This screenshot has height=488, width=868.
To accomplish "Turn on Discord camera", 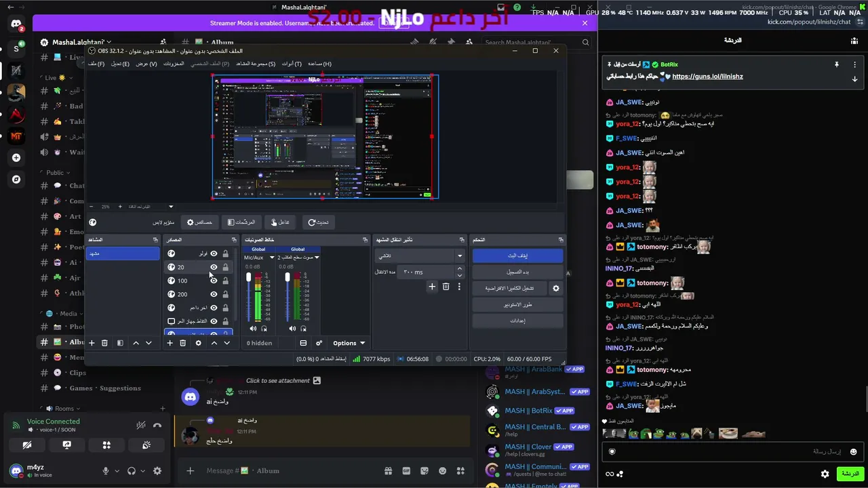I will [x=27, y=445].
